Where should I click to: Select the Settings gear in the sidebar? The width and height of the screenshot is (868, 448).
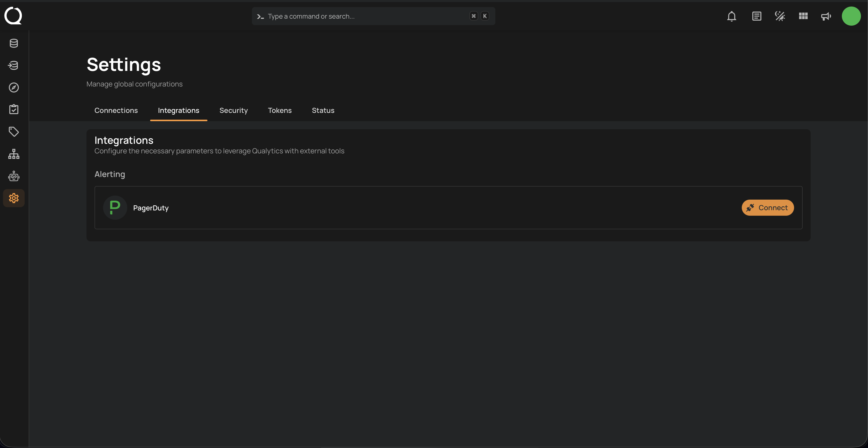(x=14, y=198)
